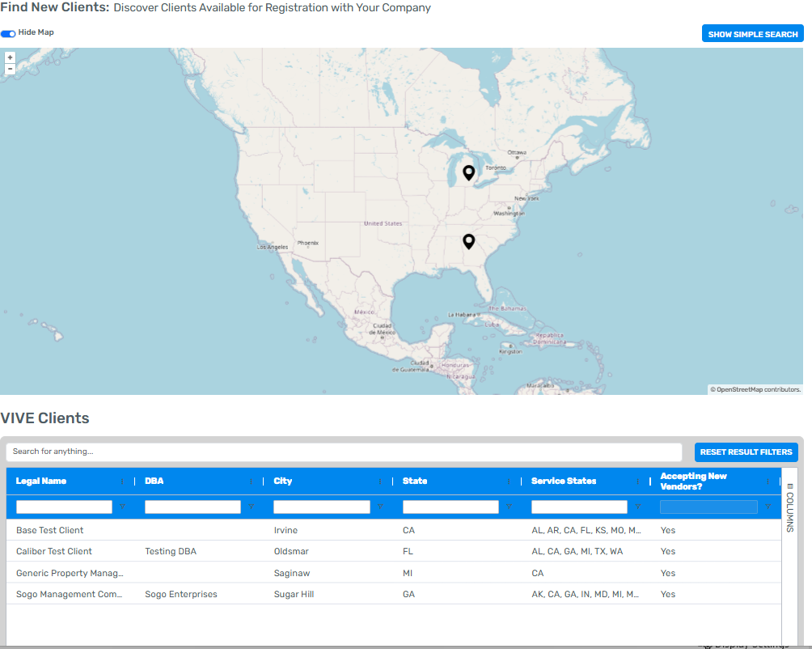Zoom out on the map
This screenshot has width=812, height=649.
click(x=10, y=69)
